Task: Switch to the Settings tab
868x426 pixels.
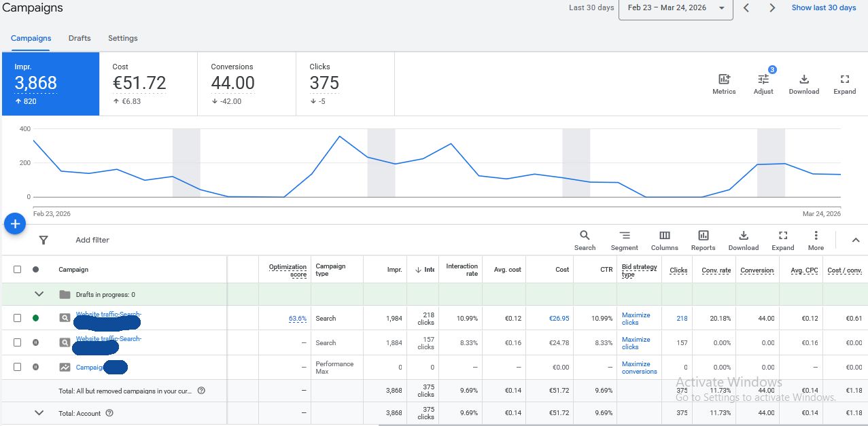Action: click(123, 38)
